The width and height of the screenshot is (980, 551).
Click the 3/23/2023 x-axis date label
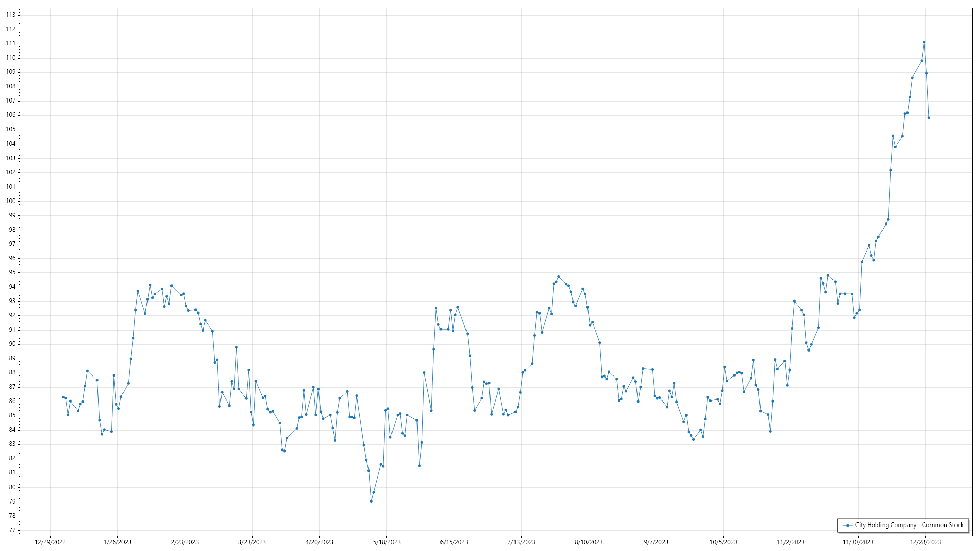[x=252, y=542]
